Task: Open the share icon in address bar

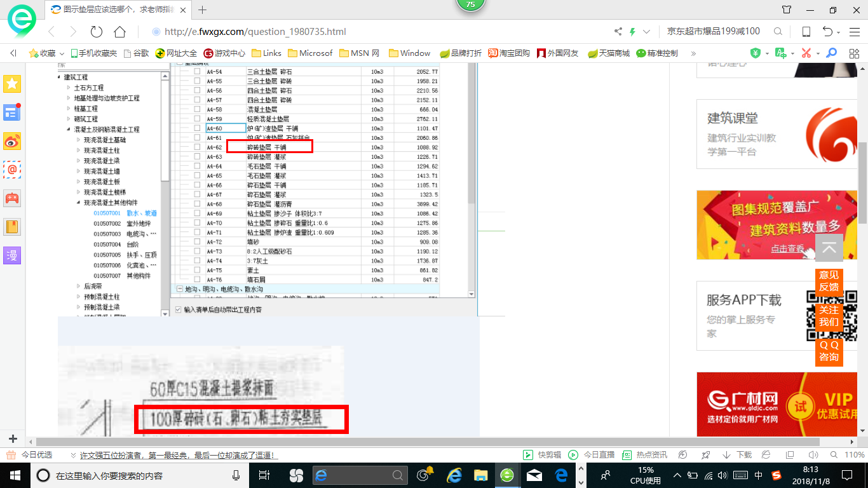Action: click(x=618, y=31)
